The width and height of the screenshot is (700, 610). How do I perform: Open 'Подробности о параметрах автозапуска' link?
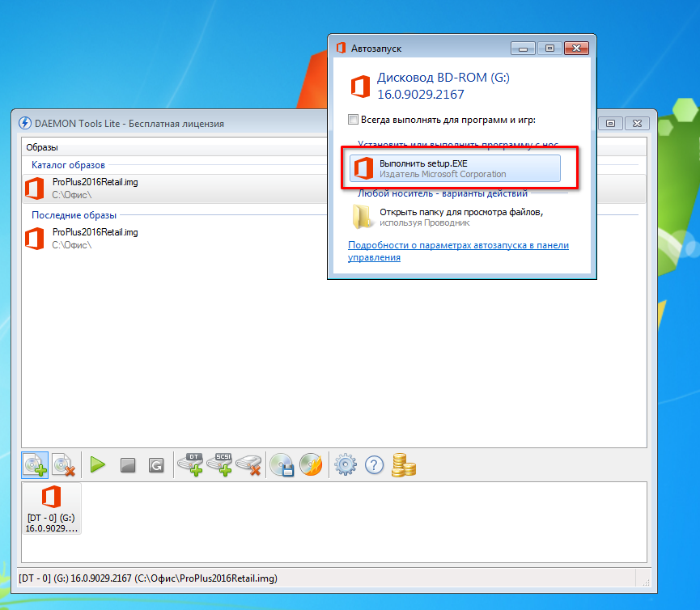click(x=458, y=251)
